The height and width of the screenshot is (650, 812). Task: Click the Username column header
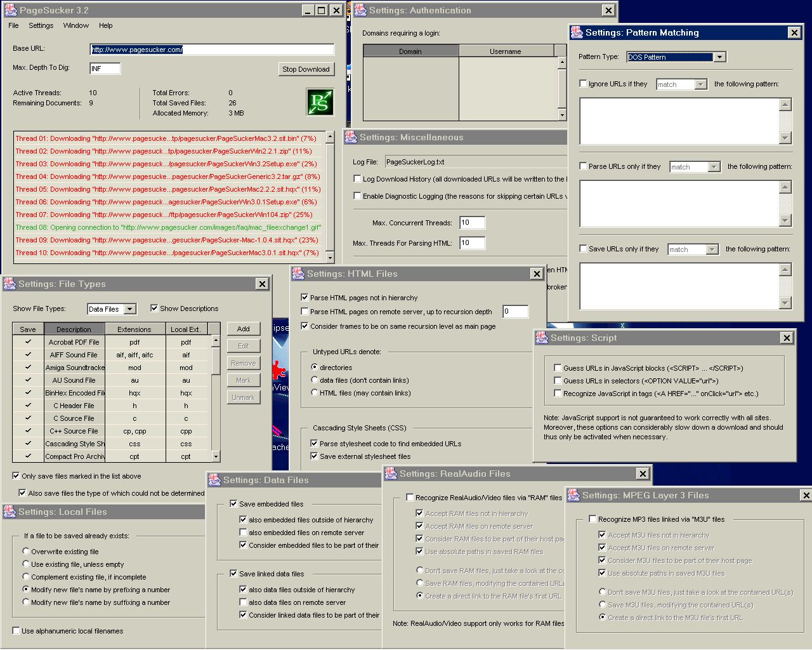tap(506, 51)
